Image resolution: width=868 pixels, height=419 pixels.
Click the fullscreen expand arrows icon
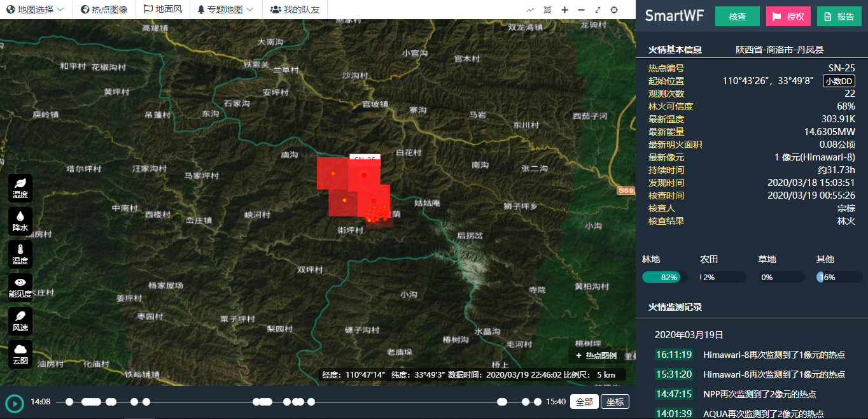pos(598,10)
